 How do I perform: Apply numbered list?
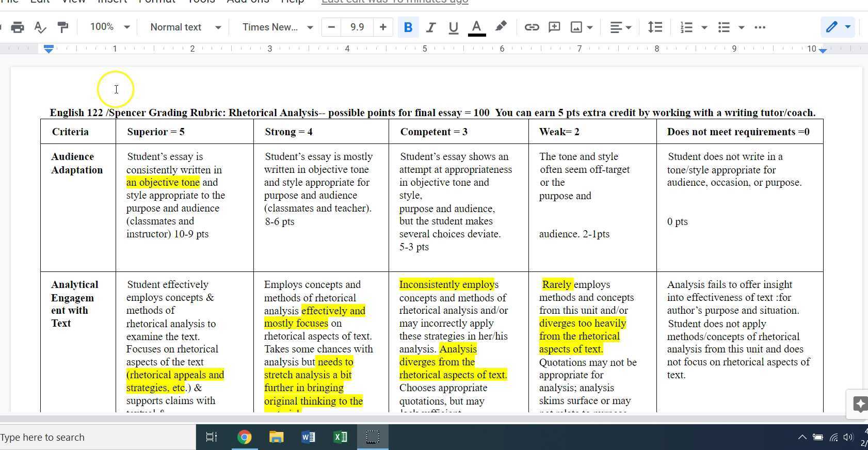click(686, 27)
